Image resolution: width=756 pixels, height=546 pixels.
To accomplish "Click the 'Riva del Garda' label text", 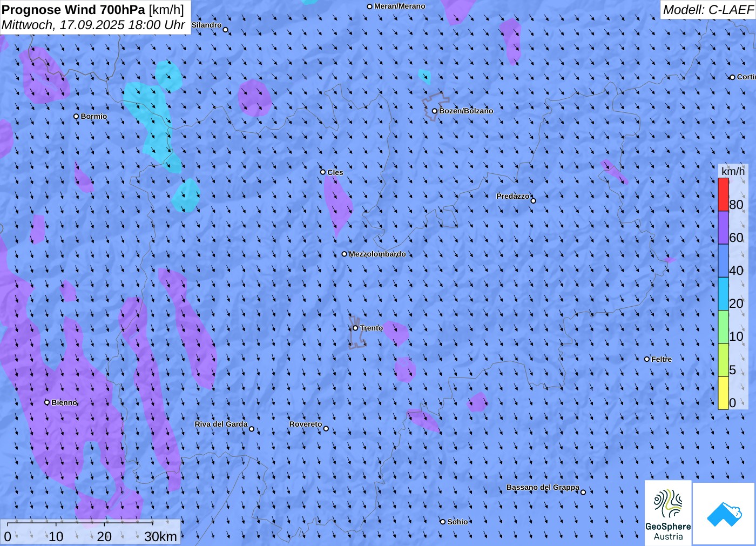I will [221, 424].
